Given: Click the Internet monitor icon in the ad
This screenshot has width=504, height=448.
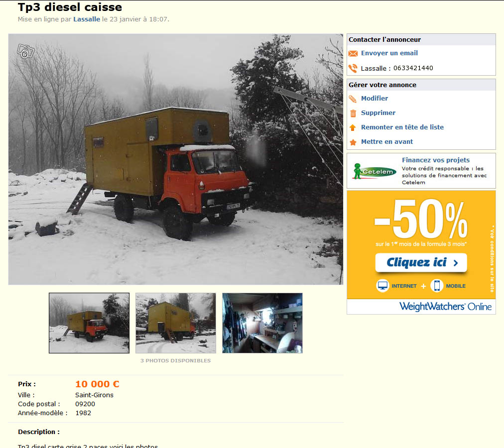Looking at the screenshot, I should point(382,285).
